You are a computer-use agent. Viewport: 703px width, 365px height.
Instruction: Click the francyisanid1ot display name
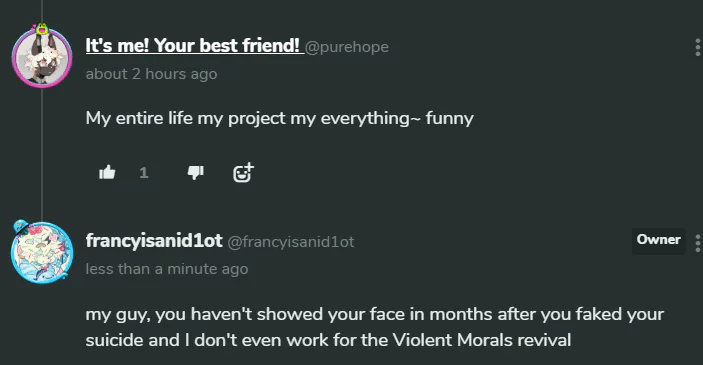154,241
